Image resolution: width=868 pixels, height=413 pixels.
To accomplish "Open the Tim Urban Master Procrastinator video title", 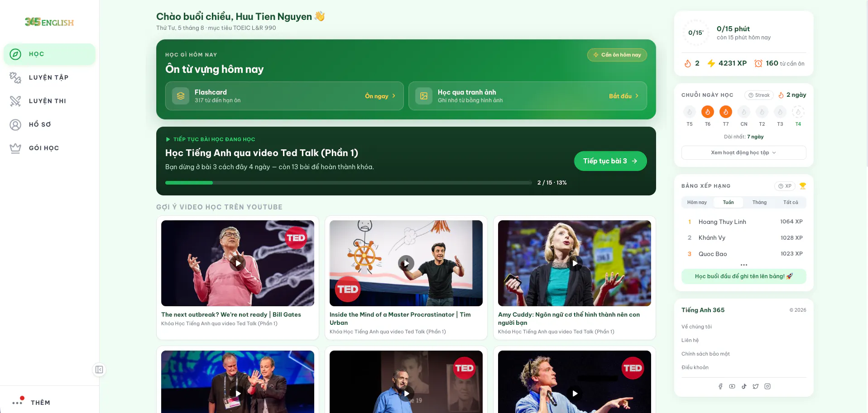I will tap(400, 318).
